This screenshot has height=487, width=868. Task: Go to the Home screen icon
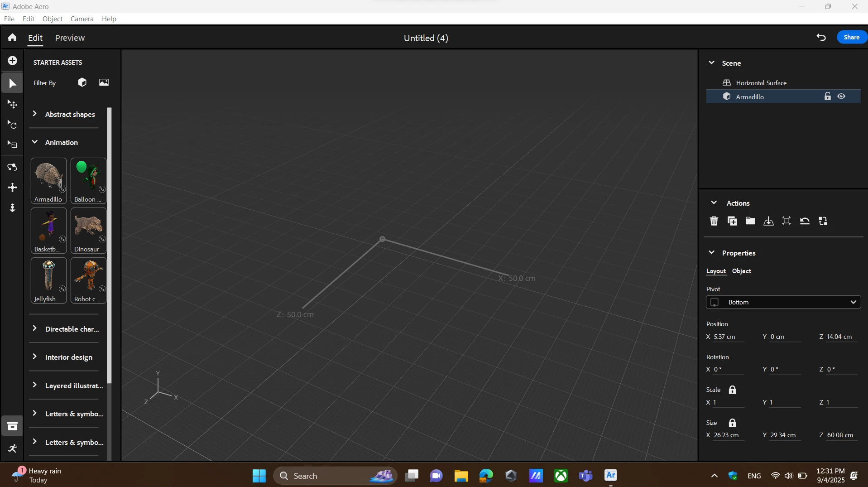(x=12, y=38)
